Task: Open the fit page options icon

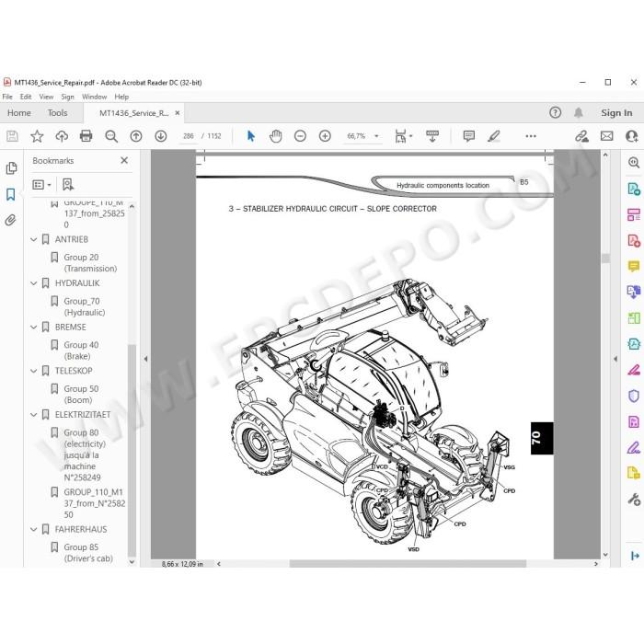Action: tap(403, 136)
